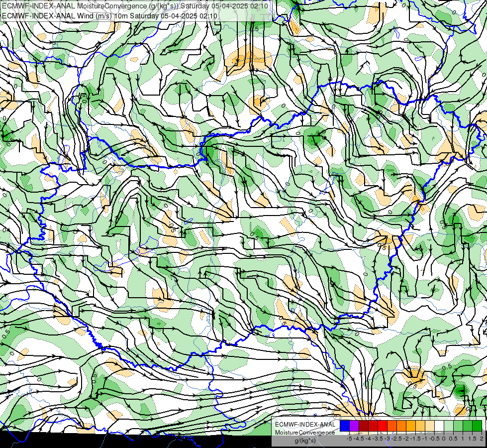Select the pale peach swatch between -1 and -0.5
This screenshot has width=487, height=448.
click(x=430, y=426)
